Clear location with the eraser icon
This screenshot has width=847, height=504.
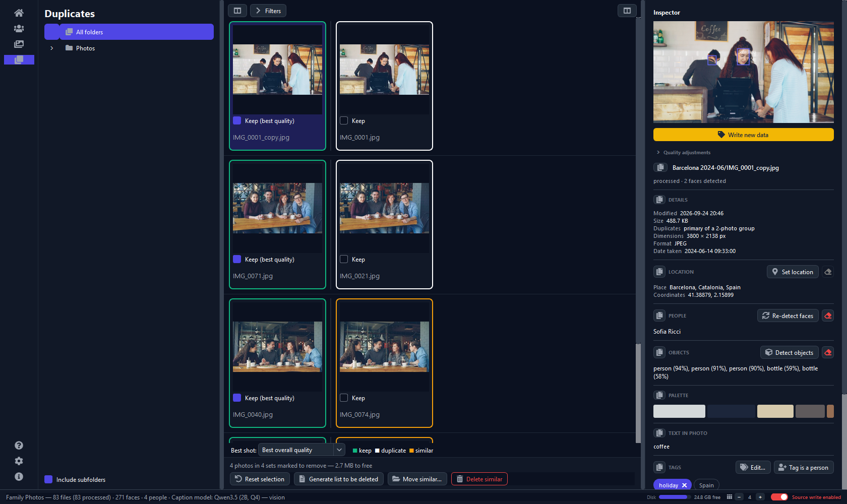pos(828,272)
